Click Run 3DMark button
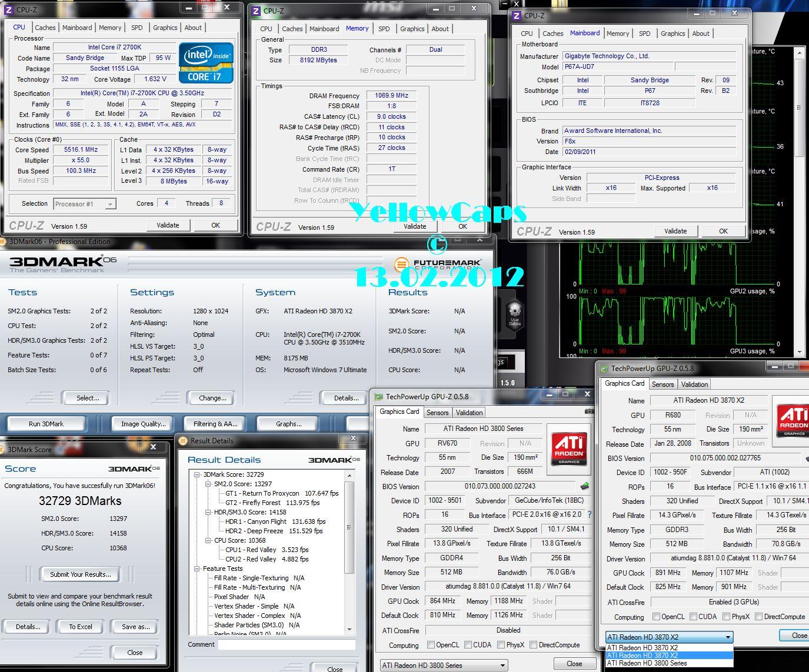 [46, 424]
